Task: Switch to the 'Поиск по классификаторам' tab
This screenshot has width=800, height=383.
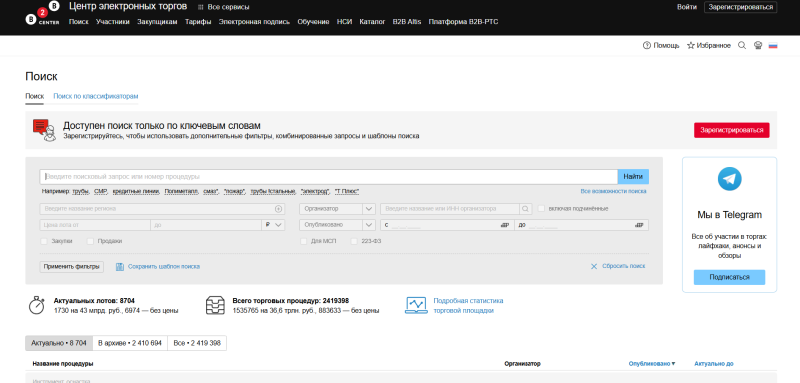Action: pyautogui.click(x=96, y=96)
